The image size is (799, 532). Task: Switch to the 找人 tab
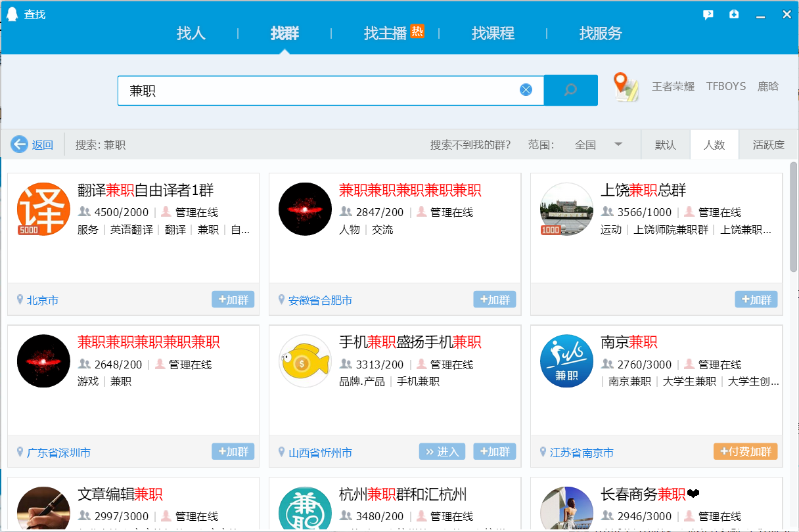[191, 33]
